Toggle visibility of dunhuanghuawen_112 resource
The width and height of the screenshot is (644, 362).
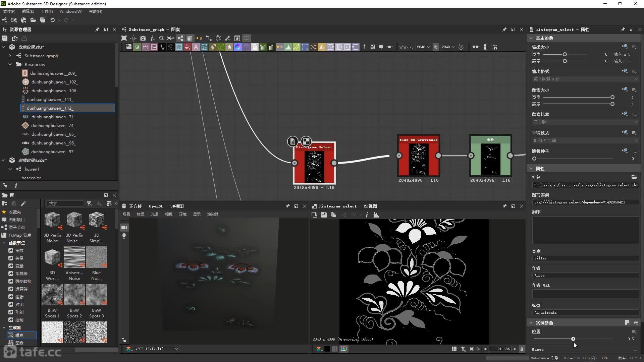coord(23,108)
